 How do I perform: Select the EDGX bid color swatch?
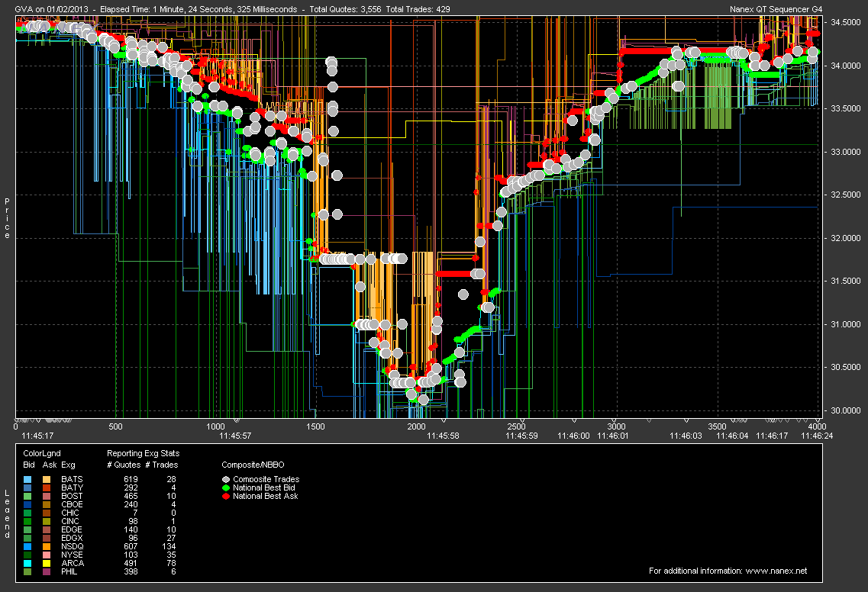[27, 538]
